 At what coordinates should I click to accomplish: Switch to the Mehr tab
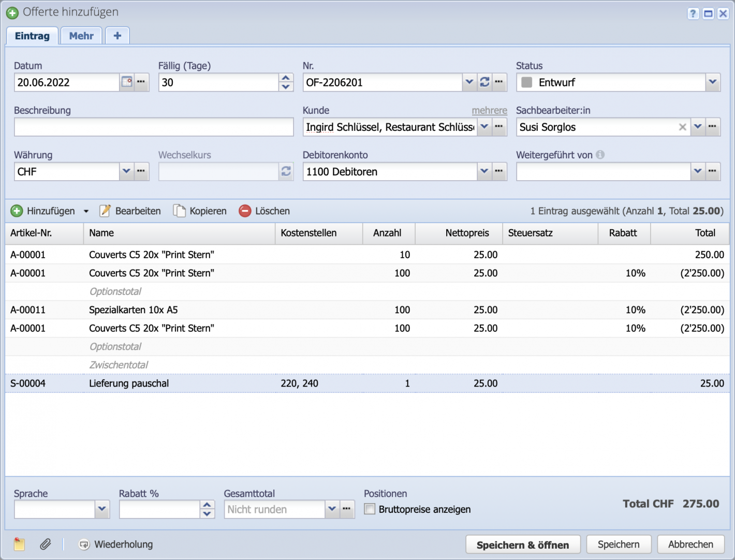click(x=81, y=35)
